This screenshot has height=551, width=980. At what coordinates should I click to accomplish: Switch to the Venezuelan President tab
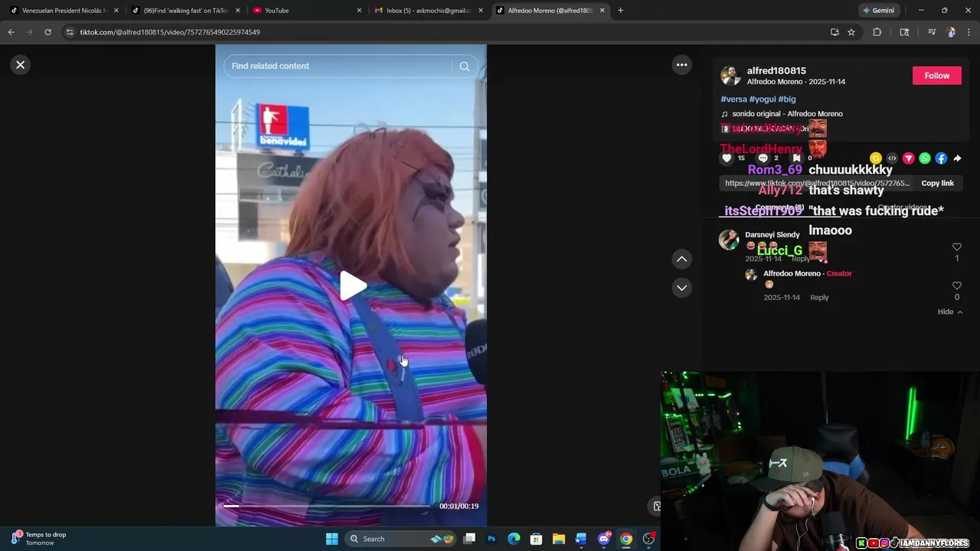63,11
